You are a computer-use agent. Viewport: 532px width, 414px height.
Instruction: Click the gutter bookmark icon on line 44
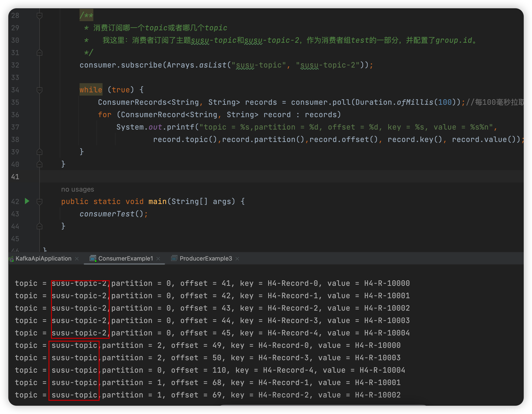point(38,226)
